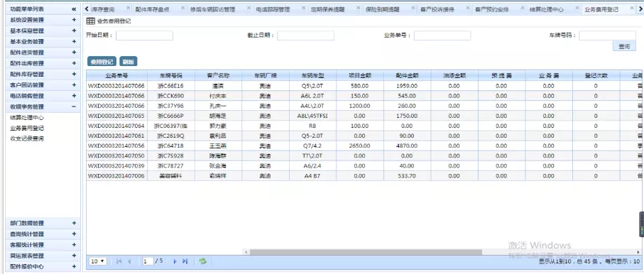Jump to the last page in pager

click(x=185, y=261)
